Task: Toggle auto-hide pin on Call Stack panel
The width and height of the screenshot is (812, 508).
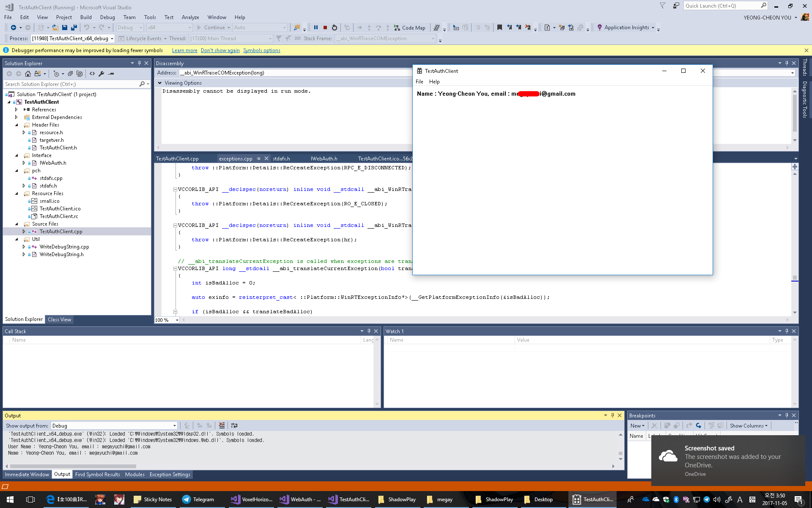Action: pos(369,331)
